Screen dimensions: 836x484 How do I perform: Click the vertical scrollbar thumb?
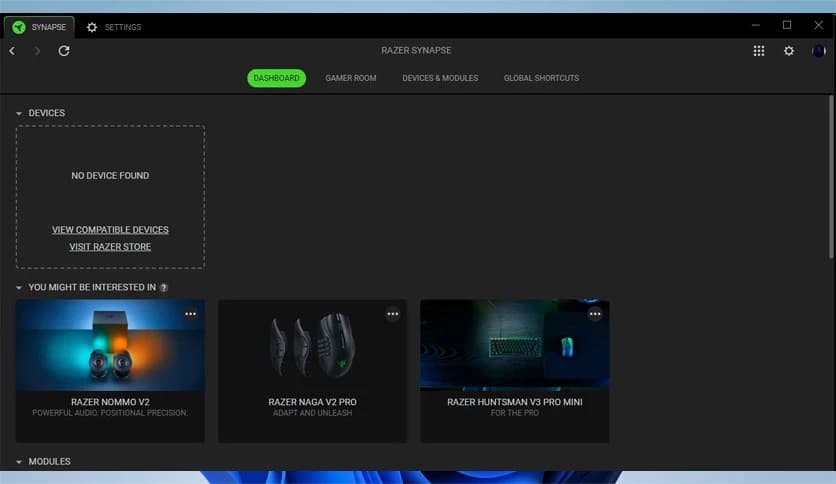(831, 177)
